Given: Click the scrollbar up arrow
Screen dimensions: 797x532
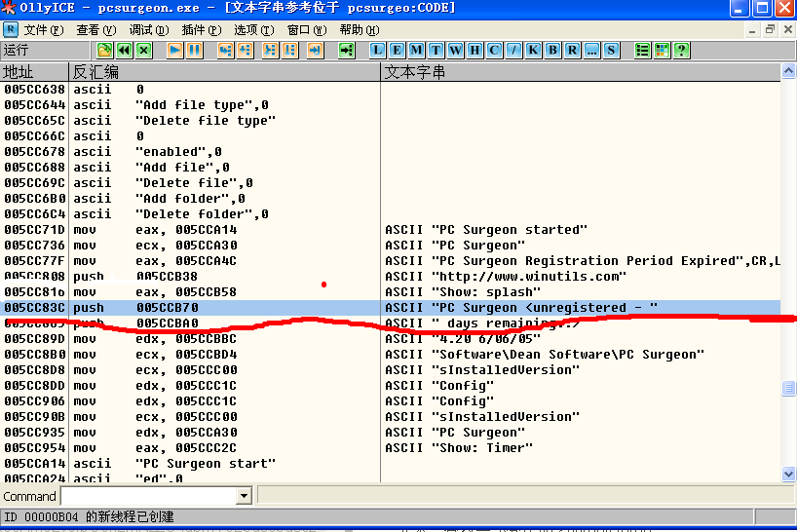Looking at the screenshot, I should point(788,71).
